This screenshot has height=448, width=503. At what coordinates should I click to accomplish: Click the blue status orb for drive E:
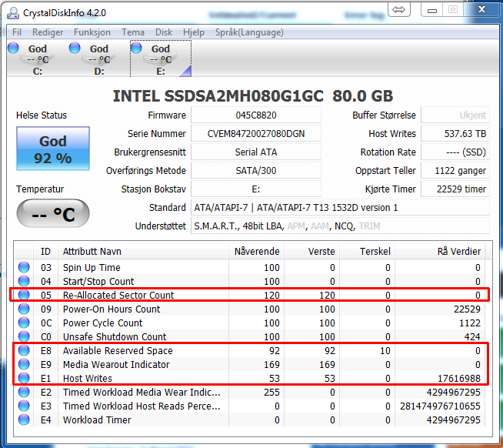[136, 48]
